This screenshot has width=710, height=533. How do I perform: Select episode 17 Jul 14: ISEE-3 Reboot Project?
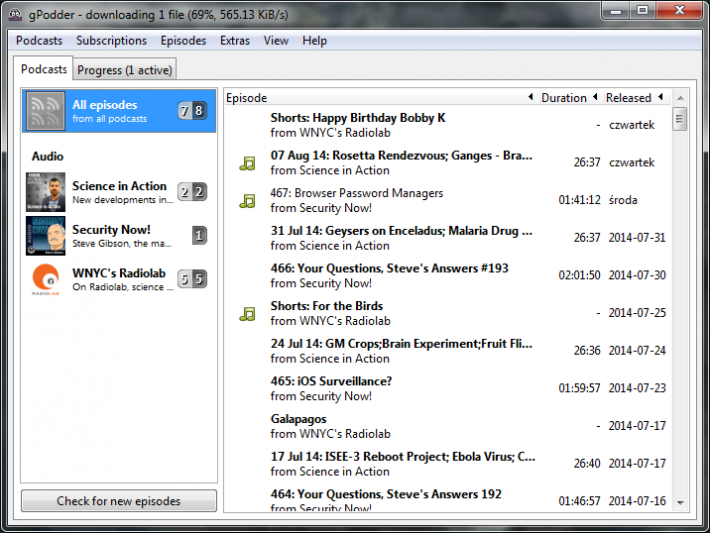tap(447, 463)
